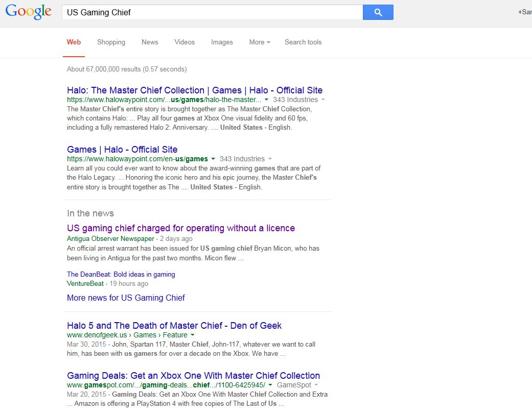Switch to the Images tab
Screen dimensions: 532x415
coord(222,42)
